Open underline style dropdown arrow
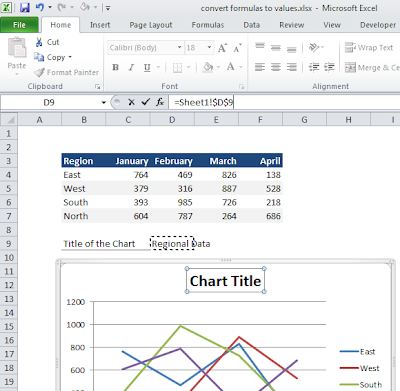This screenshot has width=400, height=391. tap(158, 68)
